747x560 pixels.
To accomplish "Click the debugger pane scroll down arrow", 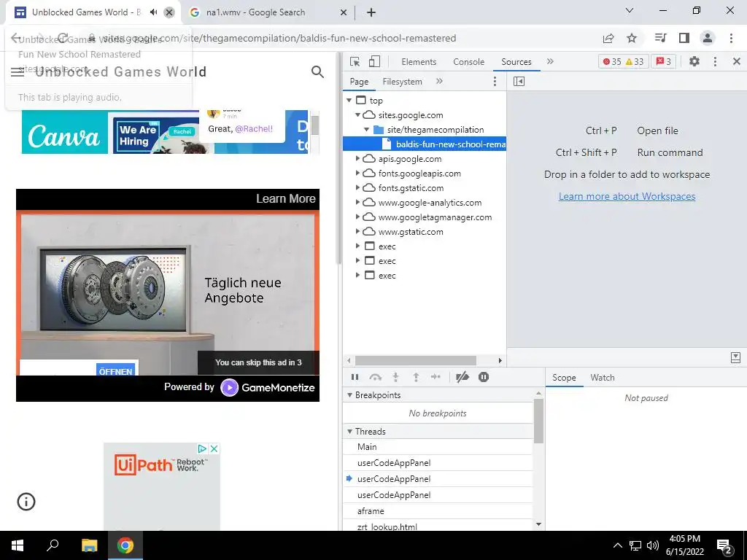I will [539, 524].
